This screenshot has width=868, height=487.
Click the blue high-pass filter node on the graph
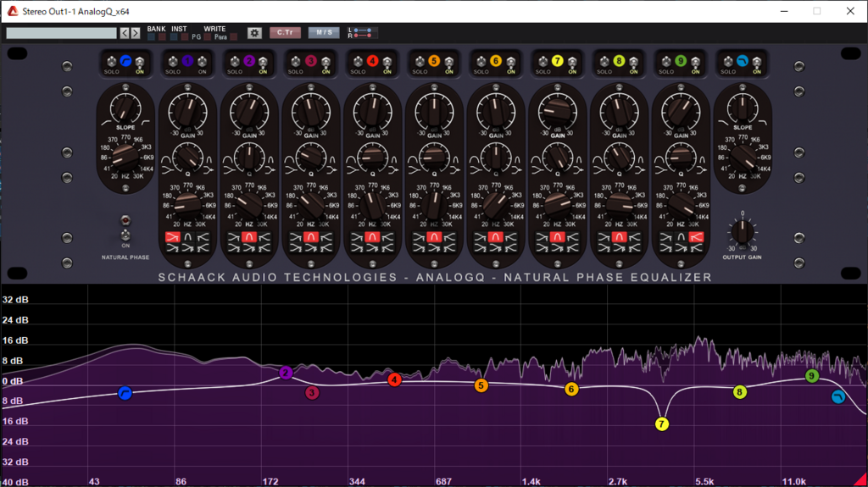pos(125,393)
